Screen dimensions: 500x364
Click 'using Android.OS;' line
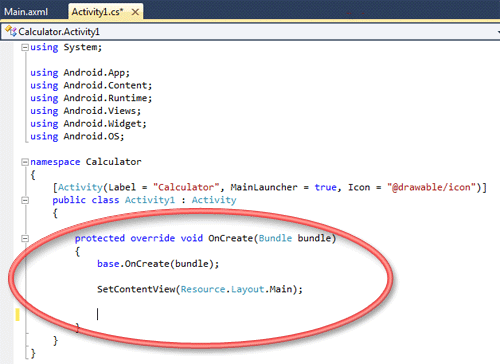click(x=77, y=136)
